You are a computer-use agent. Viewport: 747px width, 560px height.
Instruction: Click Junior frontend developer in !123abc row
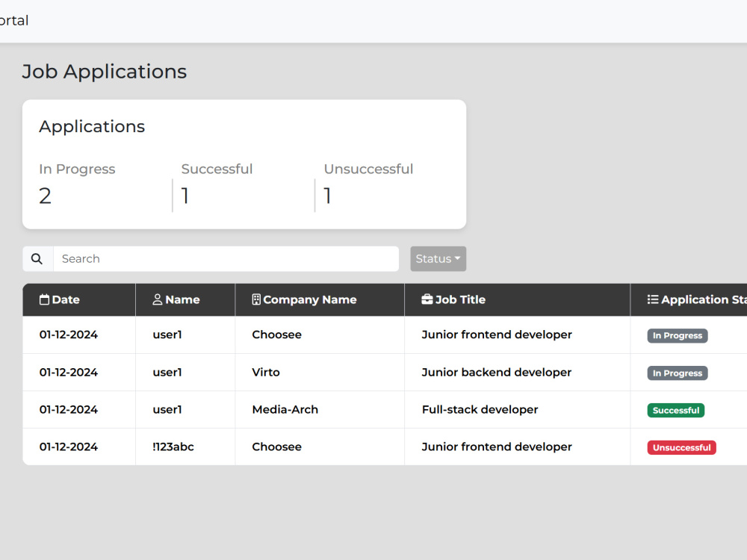(497, 447)
